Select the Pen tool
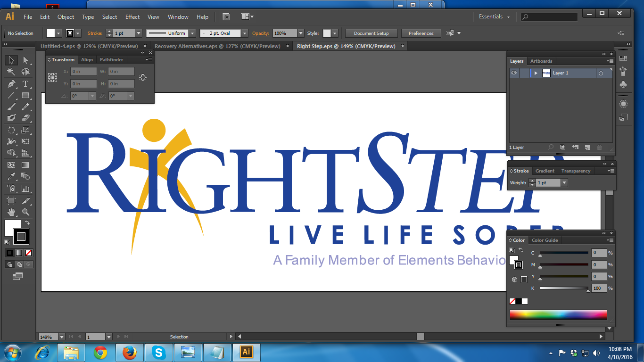 coord(11,84)
